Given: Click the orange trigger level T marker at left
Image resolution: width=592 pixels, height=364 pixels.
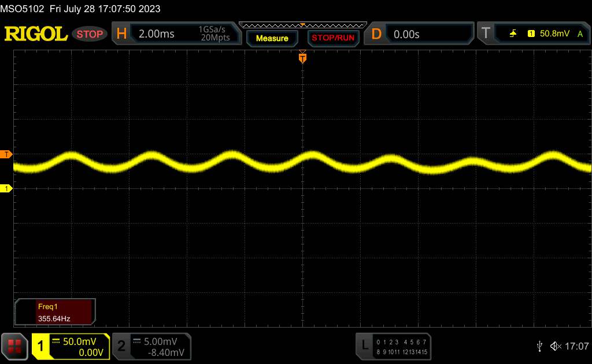Looking at the screenshot, I should click(6, 154).
